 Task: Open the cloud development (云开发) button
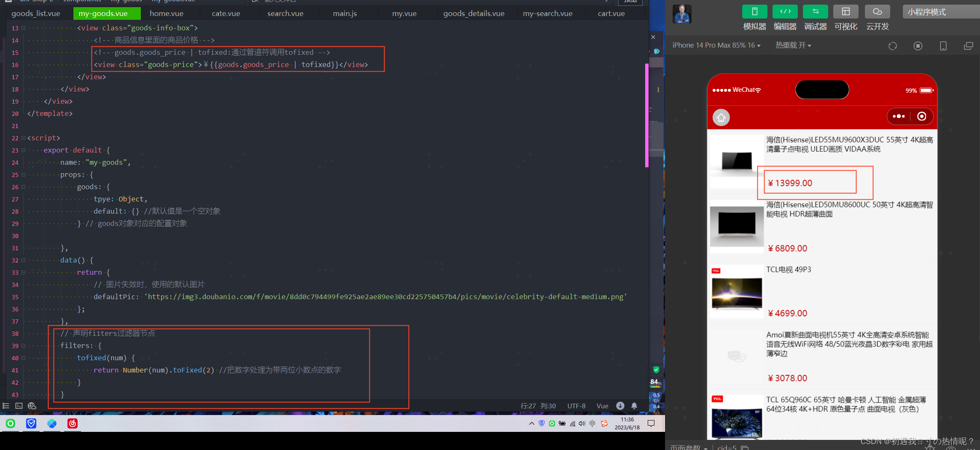point(878,12)
